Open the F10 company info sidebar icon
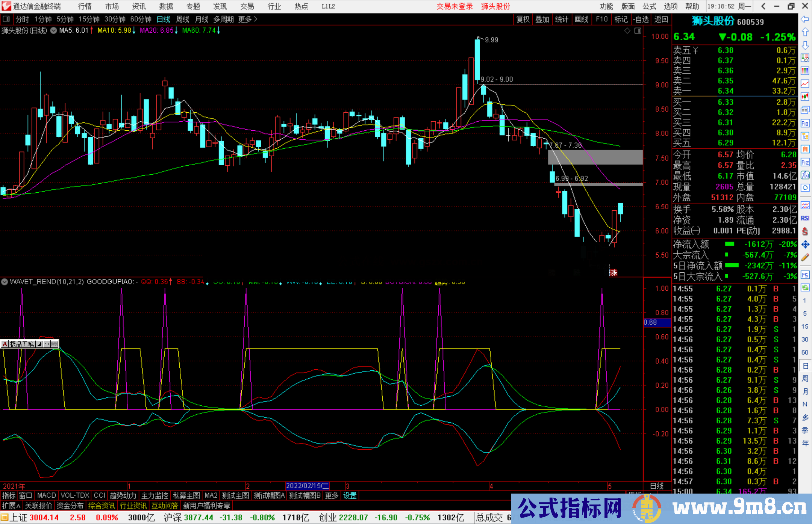The image size is (812, 524). [805, 123]
